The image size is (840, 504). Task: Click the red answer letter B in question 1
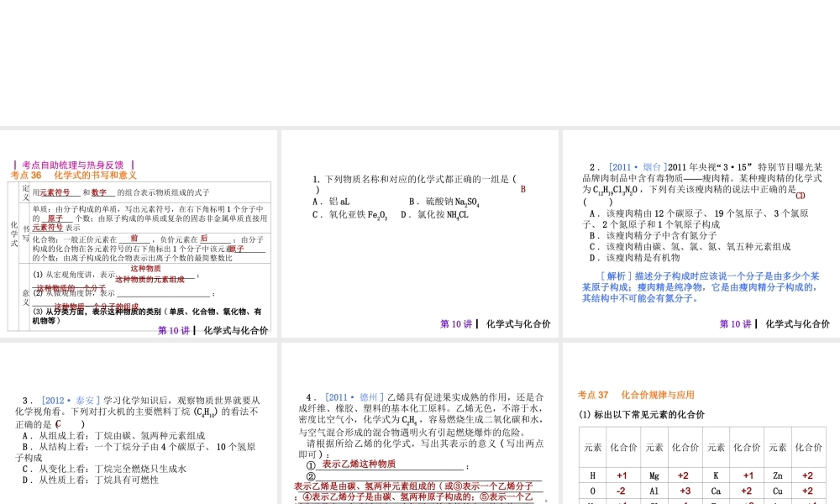point(522,189)
